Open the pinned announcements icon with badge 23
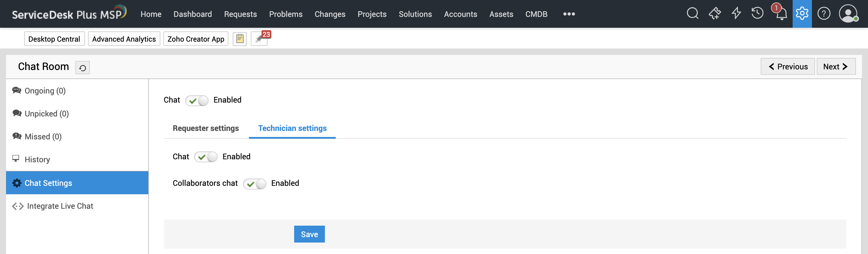Viewport: 868px width, 254px height. [x=259, y=39]
